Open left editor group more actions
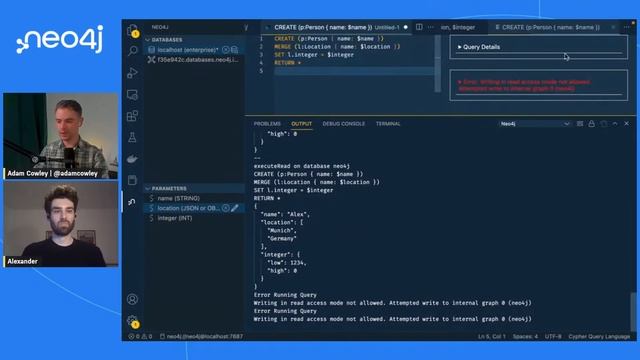640x360 pixels. pos(431,27)
